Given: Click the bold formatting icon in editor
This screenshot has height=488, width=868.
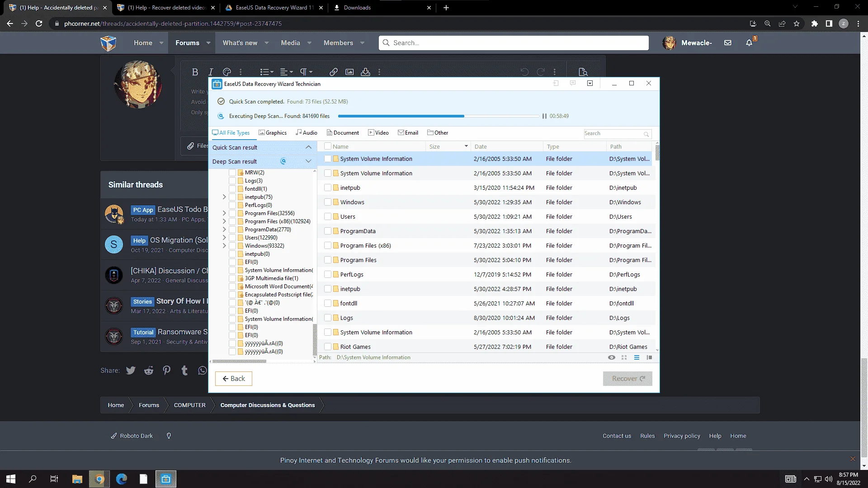Looking at the screenshot, I should point(195,72).
